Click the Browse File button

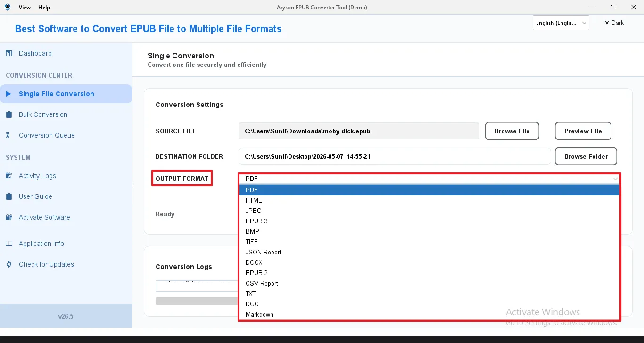[x=512, y=131]
